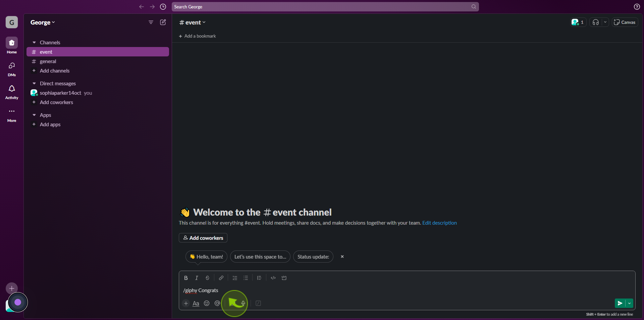
Task: Add a bookmark to the channel
Action: pyautogui.click(x=197, y=36)
